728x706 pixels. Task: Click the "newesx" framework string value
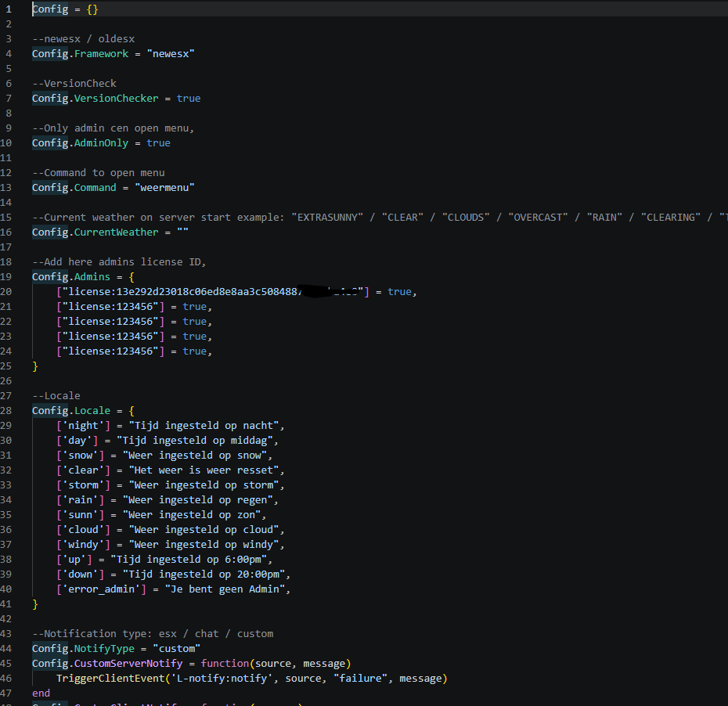click(171, 54)
